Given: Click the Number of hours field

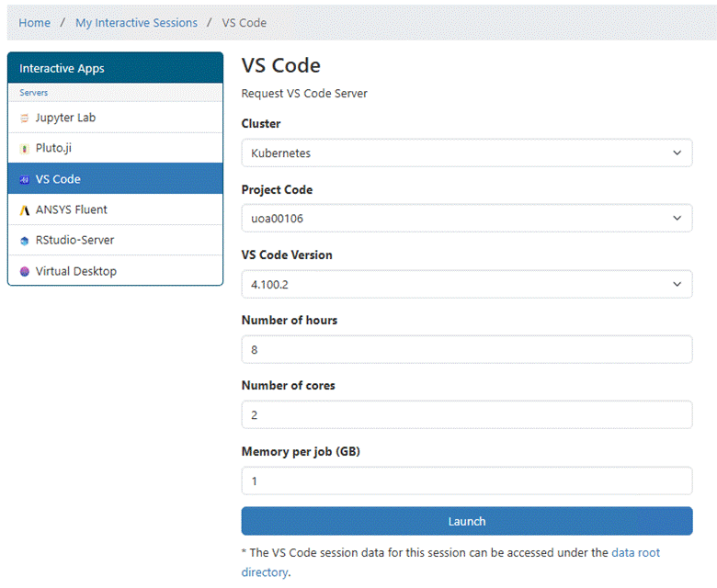Looking at the screenshot, I should click(x=466, y=350).
